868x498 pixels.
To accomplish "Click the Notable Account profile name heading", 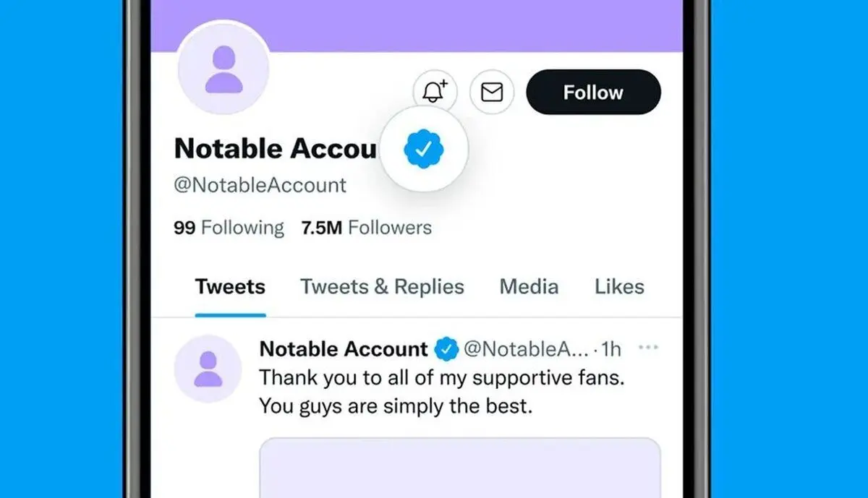I will [275, 149].
